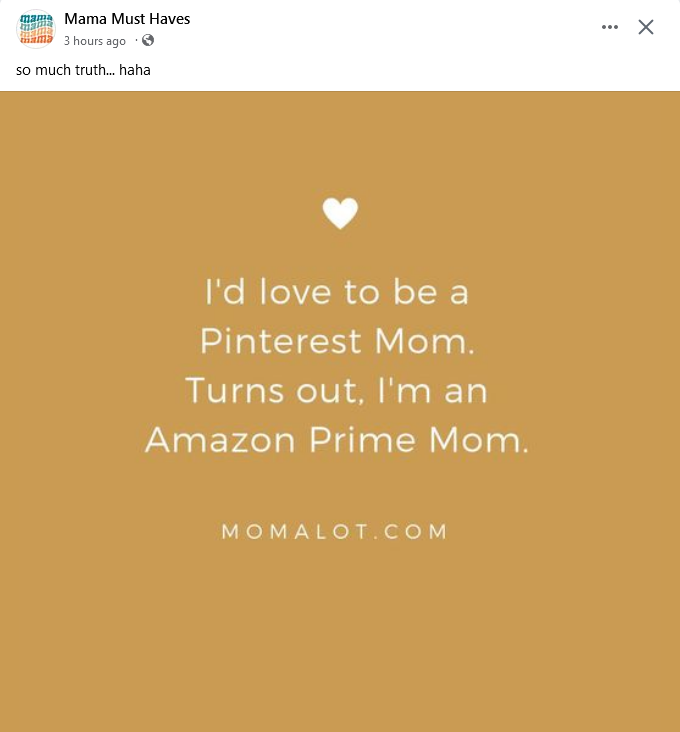Open the three-dot post options menu

(610, 27)
